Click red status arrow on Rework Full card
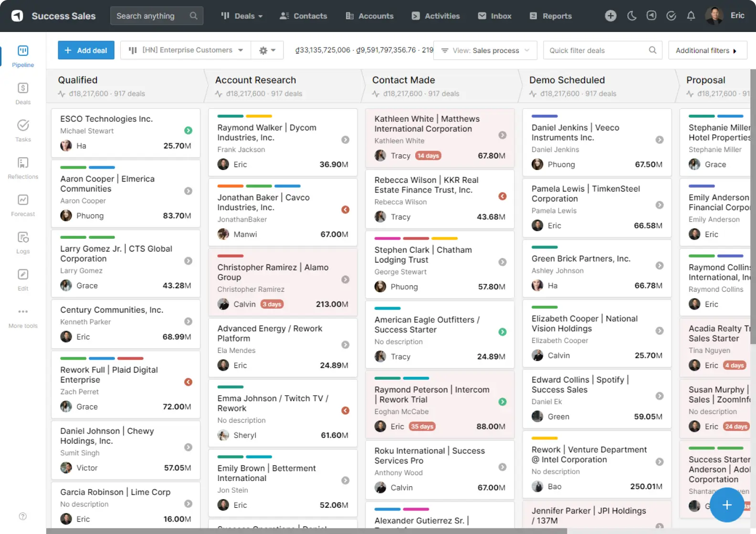The height and width of the screenshot is (534, 756). pyautogui.click(x=188, y=382)
